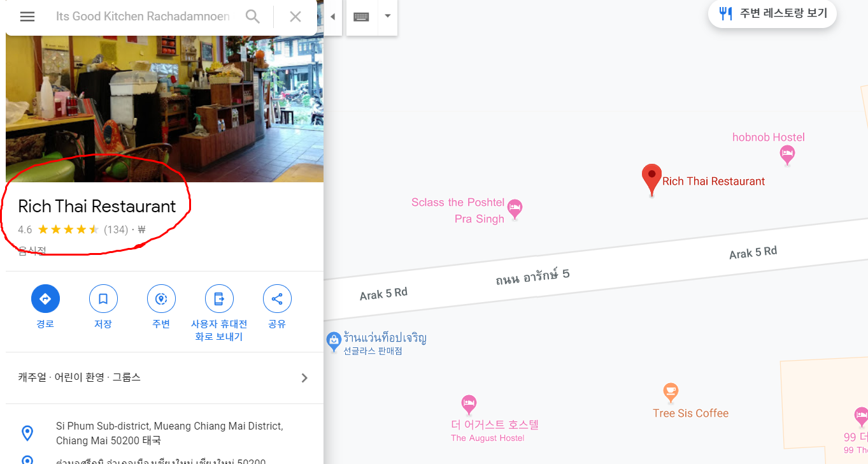868x464 pixels.
Task: Click the 음식점 category text
Action: [x=32, y=251]
